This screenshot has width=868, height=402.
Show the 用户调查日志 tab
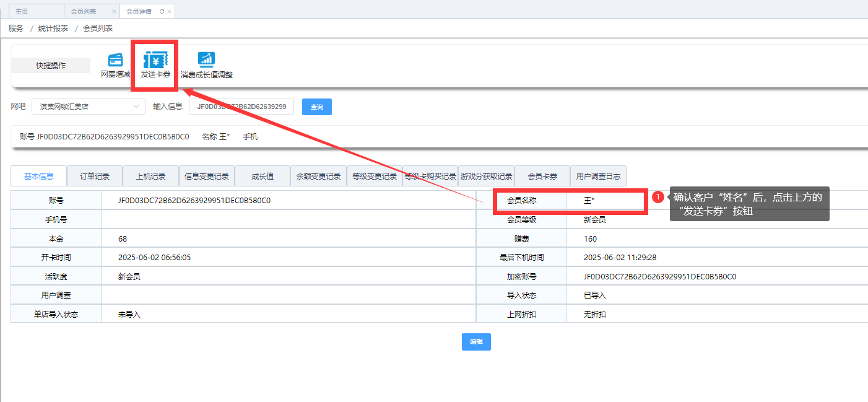(x=598, y=177)
